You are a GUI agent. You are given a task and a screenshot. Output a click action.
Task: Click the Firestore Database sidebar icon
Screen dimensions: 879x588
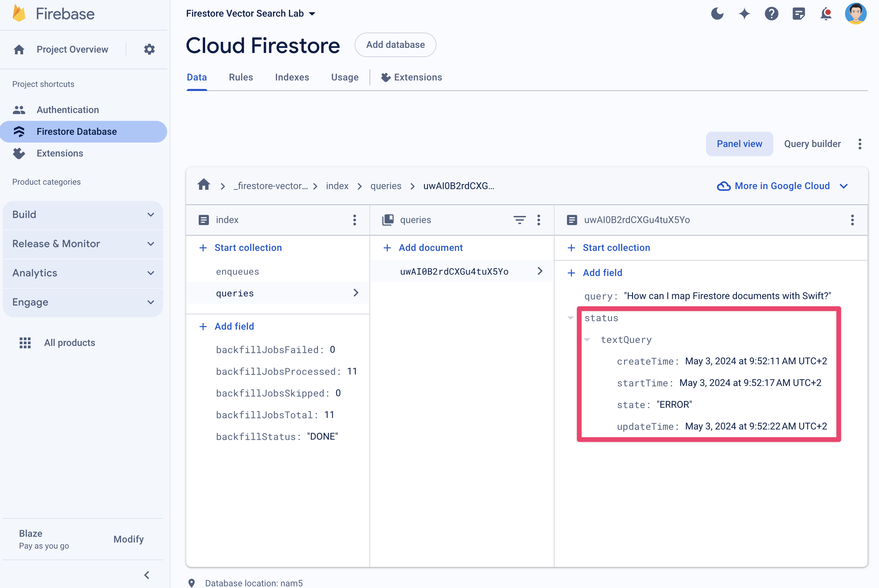click(x=20, y=131)
